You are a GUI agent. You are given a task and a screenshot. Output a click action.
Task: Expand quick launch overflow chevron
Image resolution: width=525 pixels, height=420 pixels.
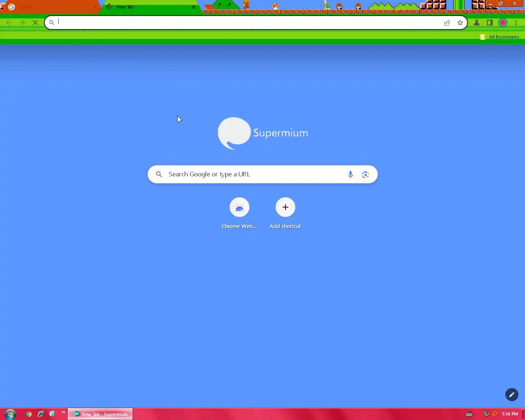pos(63,412)
